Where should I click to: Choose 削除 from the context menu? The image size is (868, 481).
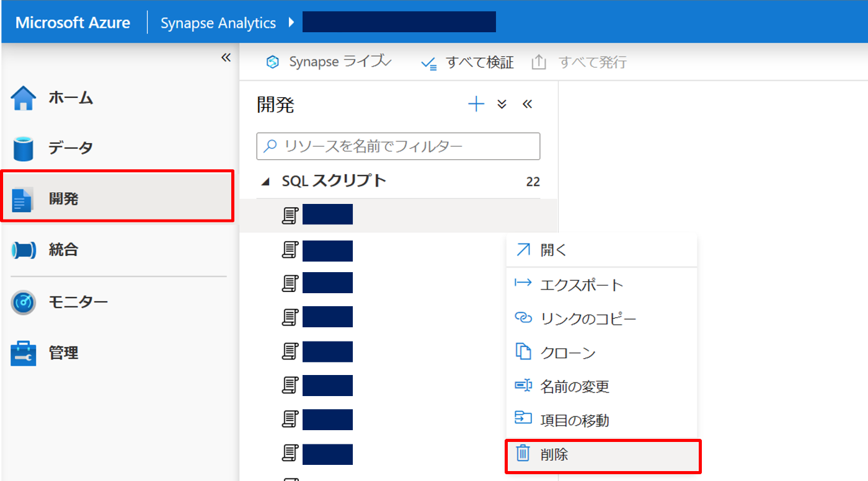(603, 456)
